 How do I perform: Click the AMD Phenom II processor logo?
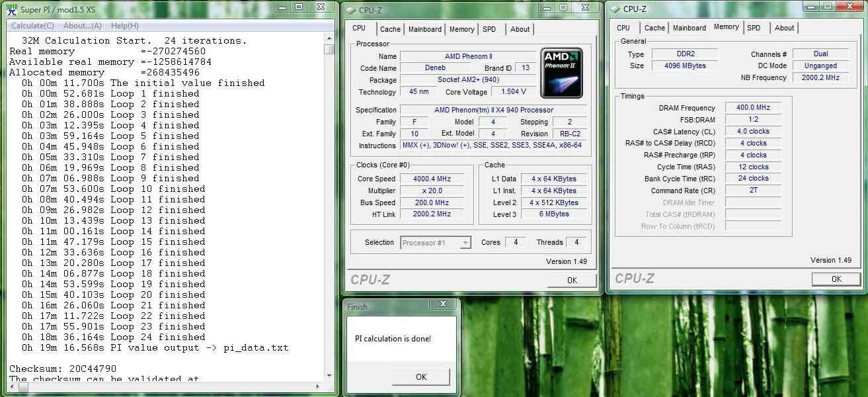point(562,73)
